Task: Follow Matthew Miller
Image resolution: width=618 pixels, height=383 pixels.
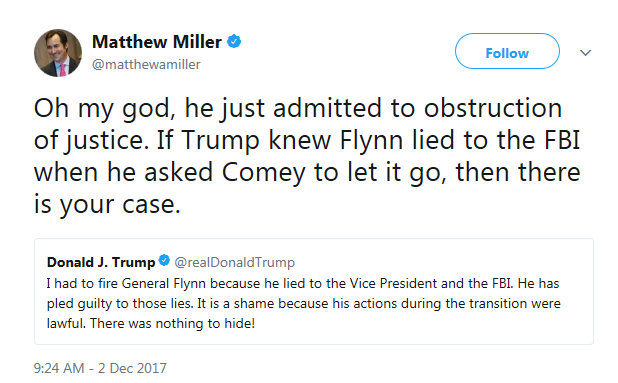Action: click(507, 51)
